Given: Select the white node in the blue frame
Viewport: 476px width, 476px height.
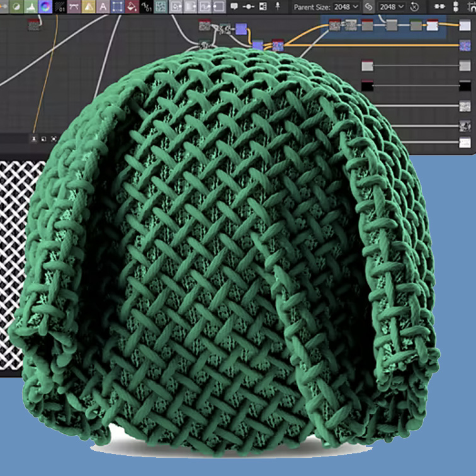Looking at the screenshot, I should click(433, 25).
